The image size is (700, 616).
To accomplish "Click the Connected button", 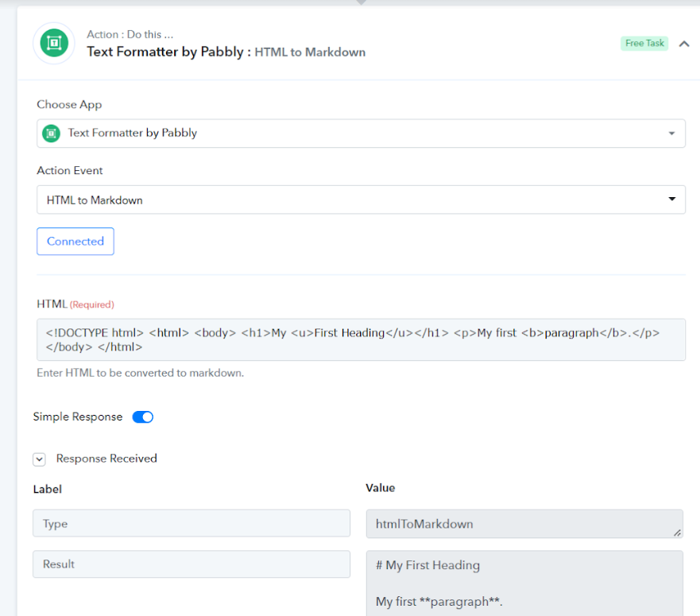I will pyautogui.click(x=75, y=241).
